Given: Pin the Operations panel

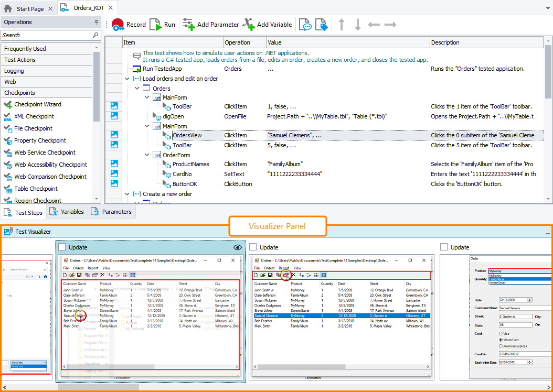Looking at the screenshot, I should (96, 22).
